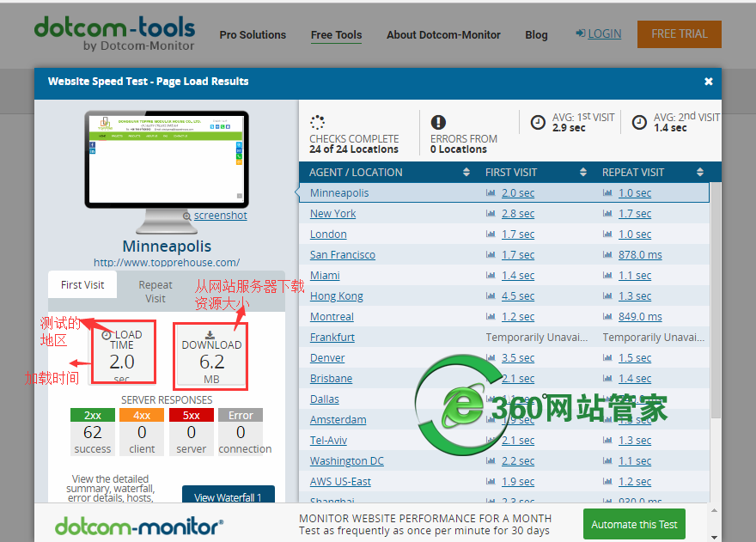The image size is (756, 542).
Task: Go to the Blog page
Action: tap(536, 34)
